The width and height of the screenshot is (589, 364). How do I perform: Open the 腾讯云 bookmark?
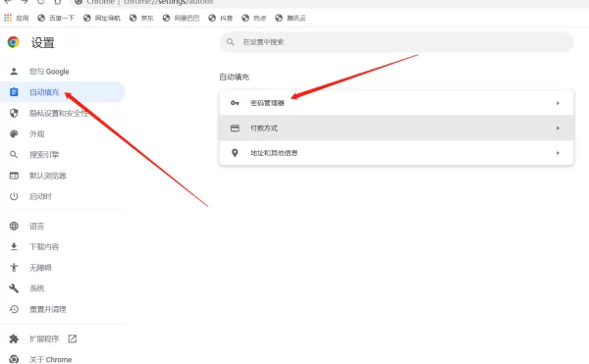(291, 18)
